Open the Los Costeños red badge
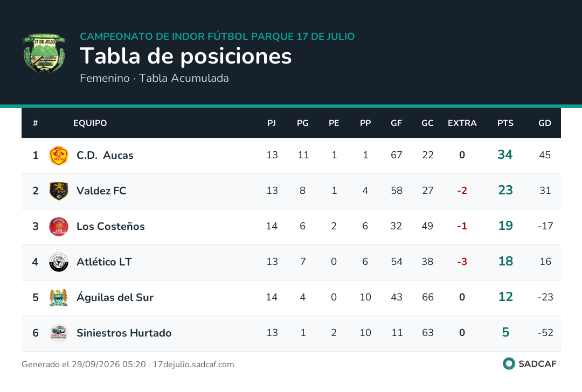Screen dimensions: 582x392 [59, 227]
